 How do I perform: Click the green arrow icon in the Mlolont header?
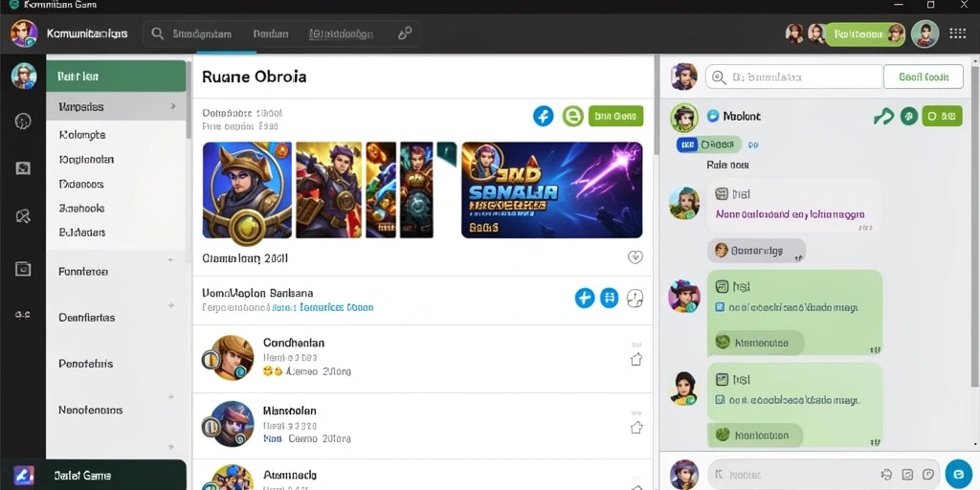883,116
